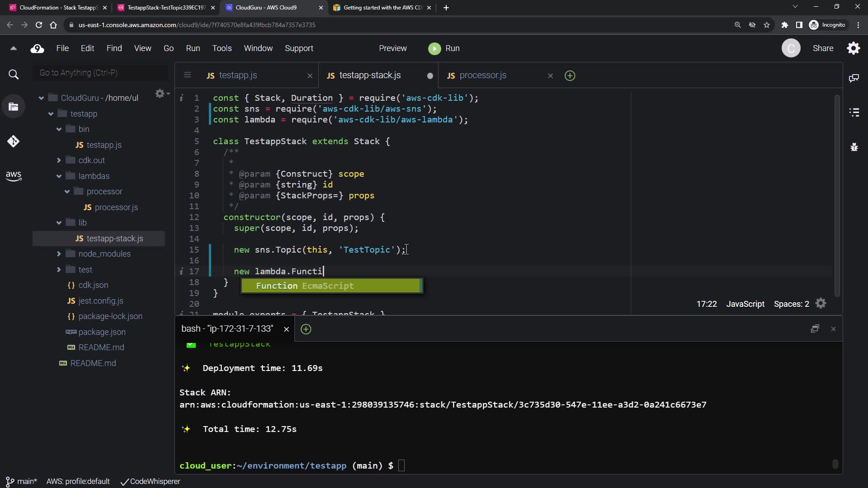Open the Debugger bug icon panel
The width and height of the screenshot is (868, 488).
pyautogui.click(x=854, y=147)
